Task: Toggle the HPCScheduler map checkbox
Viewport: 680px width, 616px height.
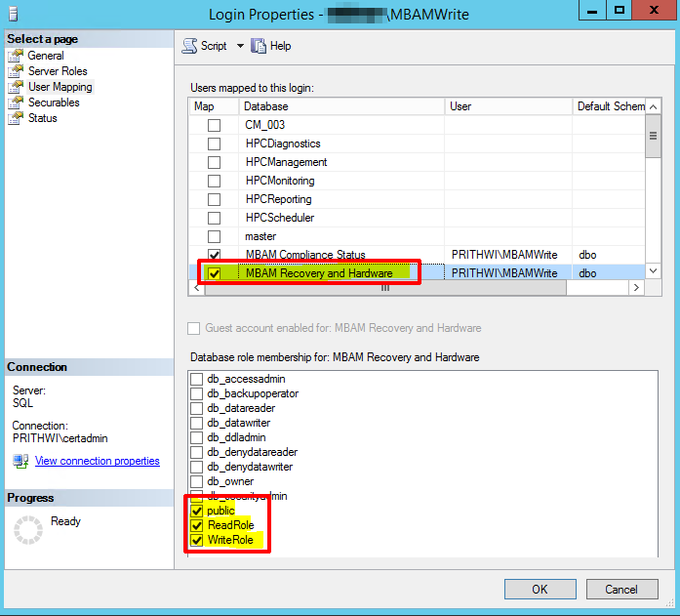Action: click(214, 218)
